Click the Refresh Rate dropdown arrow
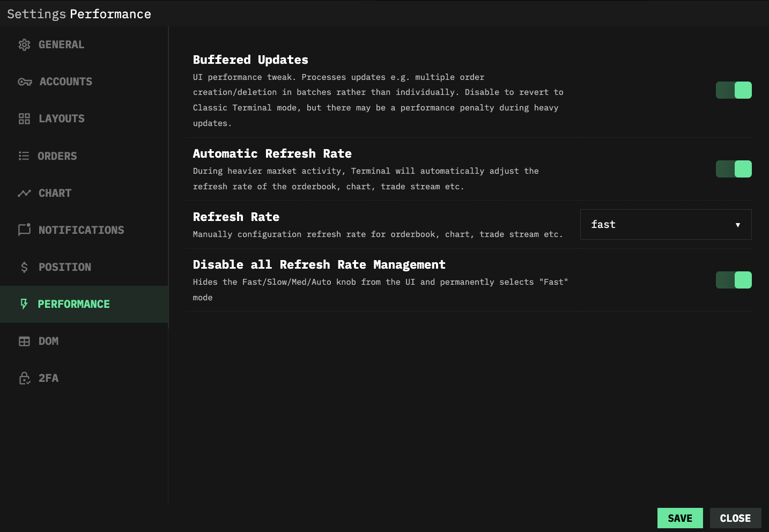Screen dimensions: 769x532 (738, 225)
